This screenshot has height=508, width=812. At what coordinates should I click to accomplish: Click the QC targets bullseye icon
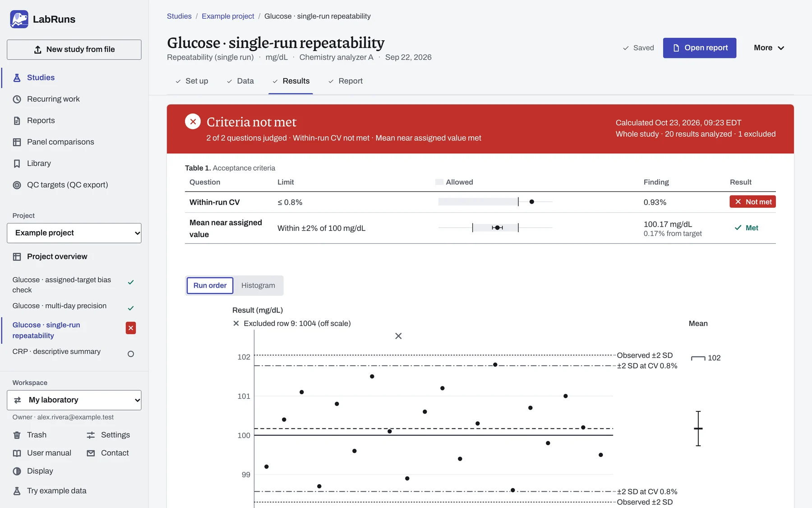17,185
